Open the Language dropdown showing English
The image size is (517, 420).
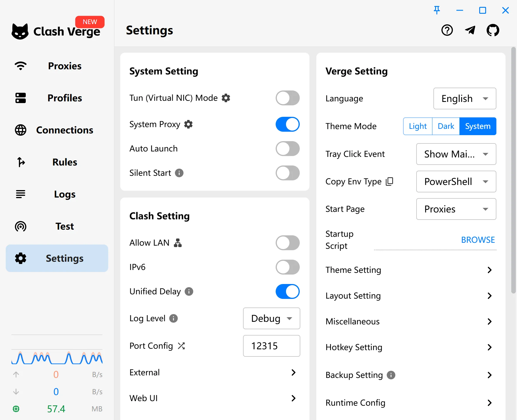(x=465, y=98)
